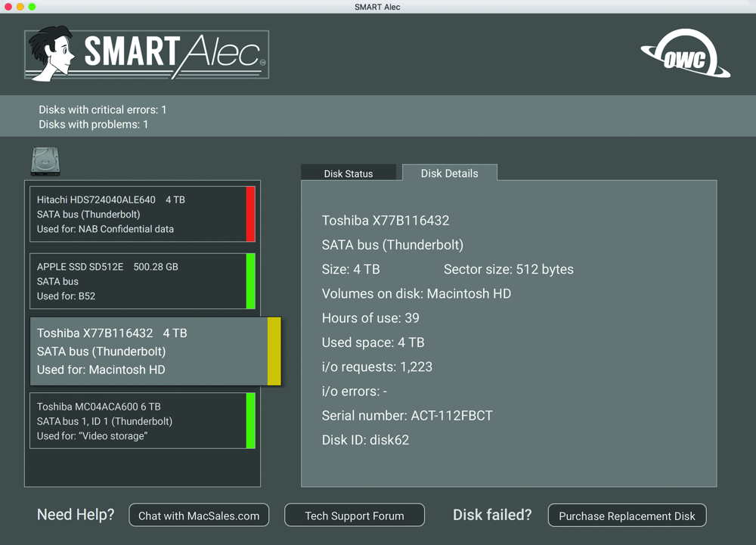
Task: Click the green health bar on the APPLE SSD
Action: tap(251, 281)
